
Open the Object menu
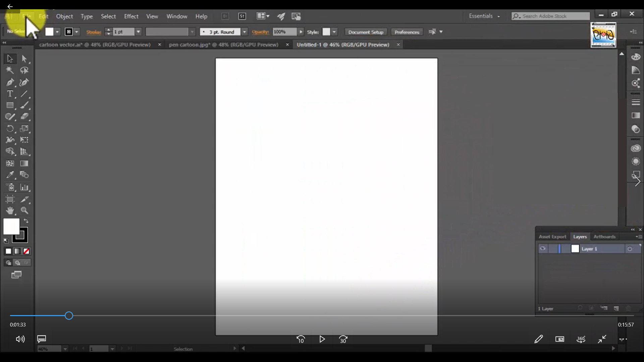point(64,16)
